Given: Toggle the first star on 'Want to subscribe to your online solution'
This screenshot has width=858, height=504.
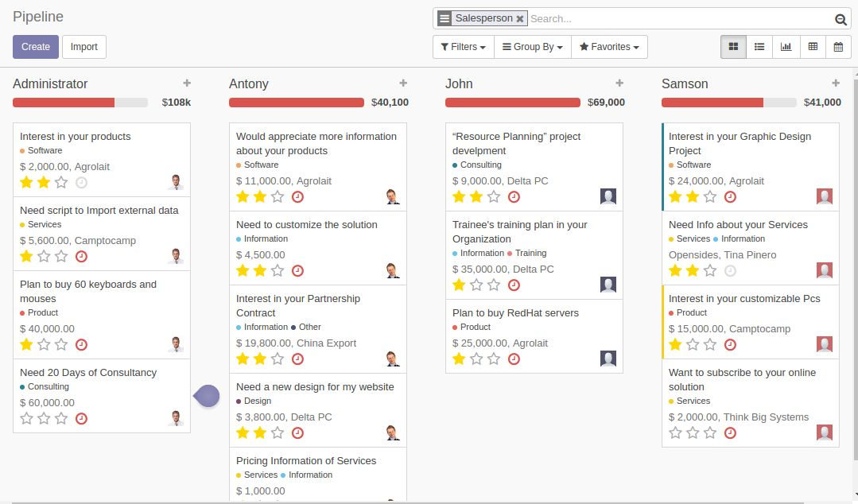Looking at the screenshot, I should pos(676,433).
